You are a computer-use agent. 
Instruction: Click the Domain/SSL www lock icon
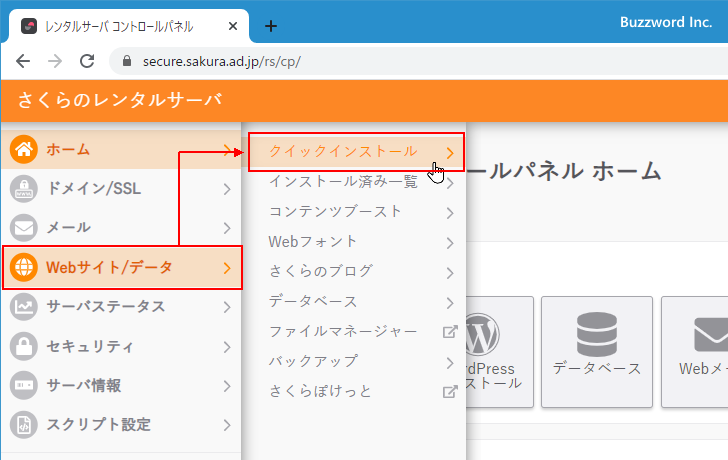click(24, 189)
